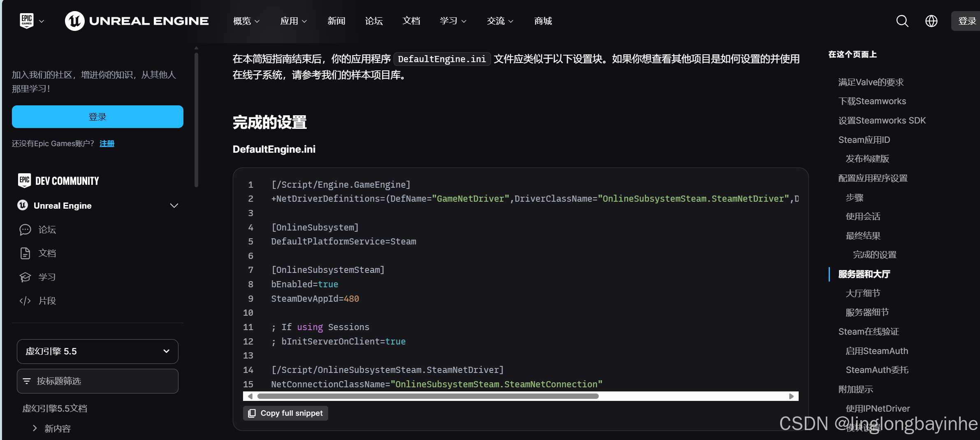The image size is (980, 440).
Task: Jump to 下载Steamworks section
Action: (x=872, y=101)
